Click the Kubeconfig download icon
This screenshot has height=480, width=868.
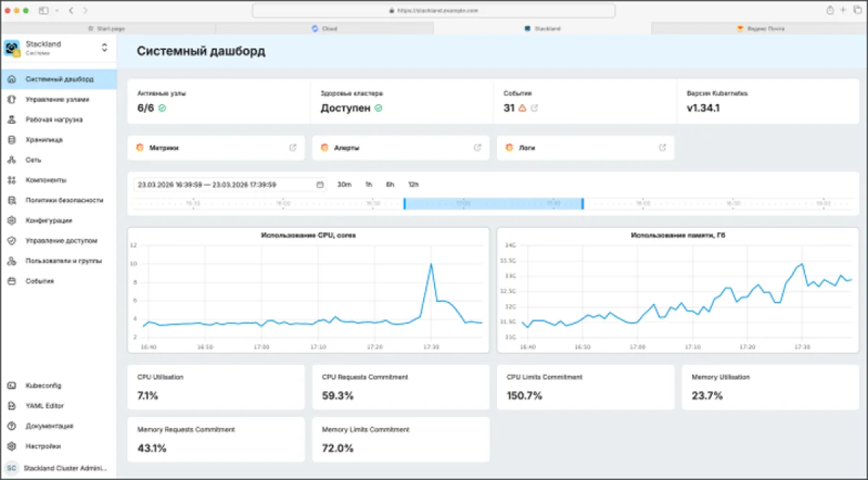[x=13, y=386]
